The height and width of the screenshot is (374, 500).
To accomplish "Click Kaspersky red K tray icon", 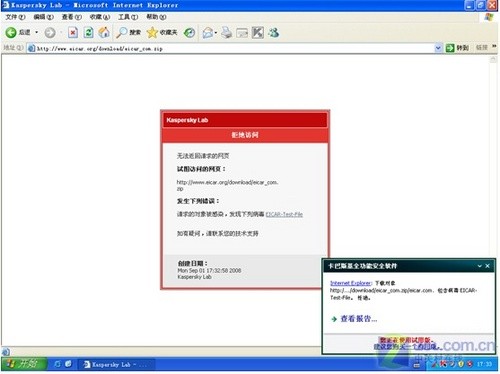I will (443, 364).
